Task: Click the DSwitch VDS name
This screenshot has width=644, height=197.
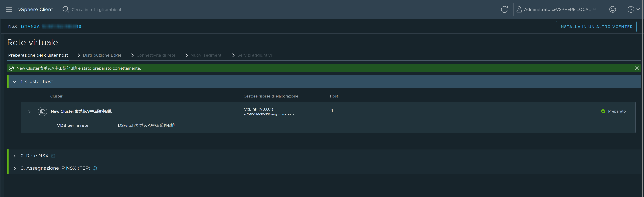Action: [x=146, y=125]
